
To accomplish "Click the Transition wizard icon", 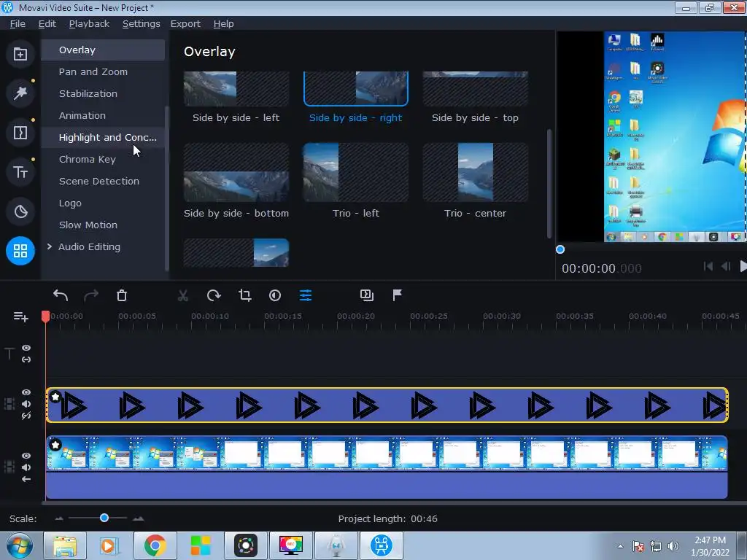I will [367, 296].
